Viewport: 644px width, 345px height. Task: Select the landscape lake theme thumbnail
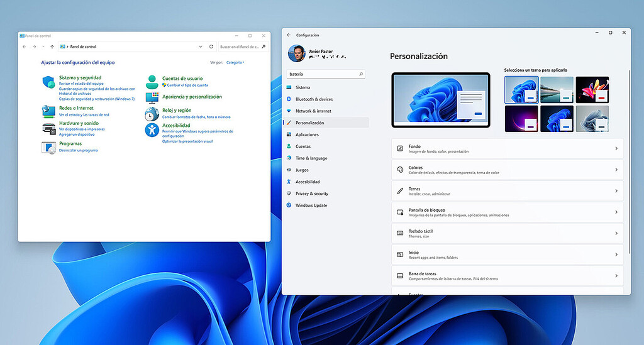[x=557, y=90]
